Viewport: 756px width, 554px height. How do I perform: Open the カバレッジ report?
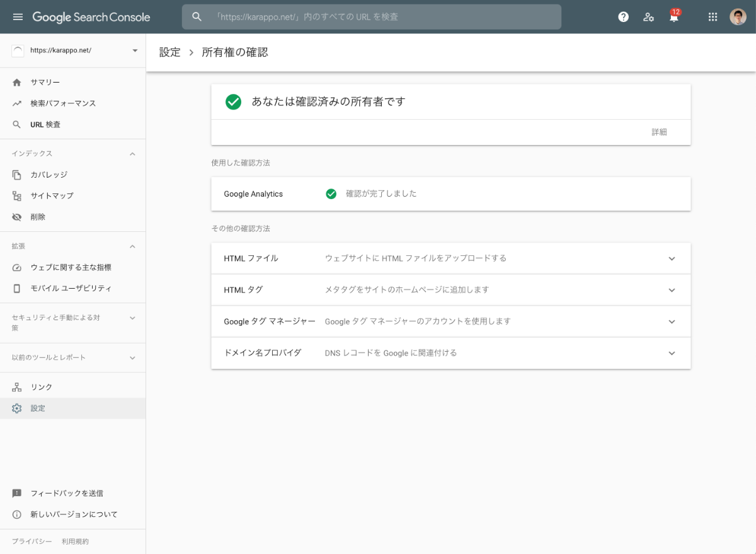click(x=72, y=175)
